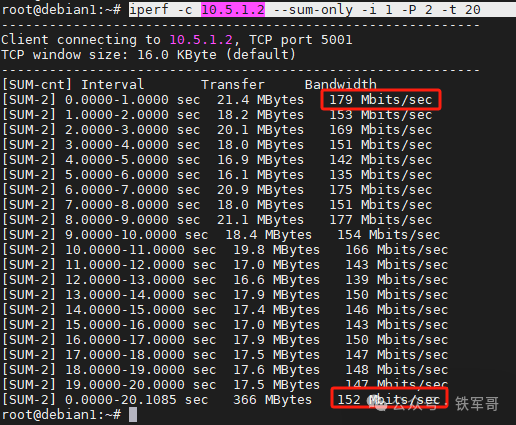Click the --sum-only option in command
Screen dimensions: 516x425
(x=313, y=10)
